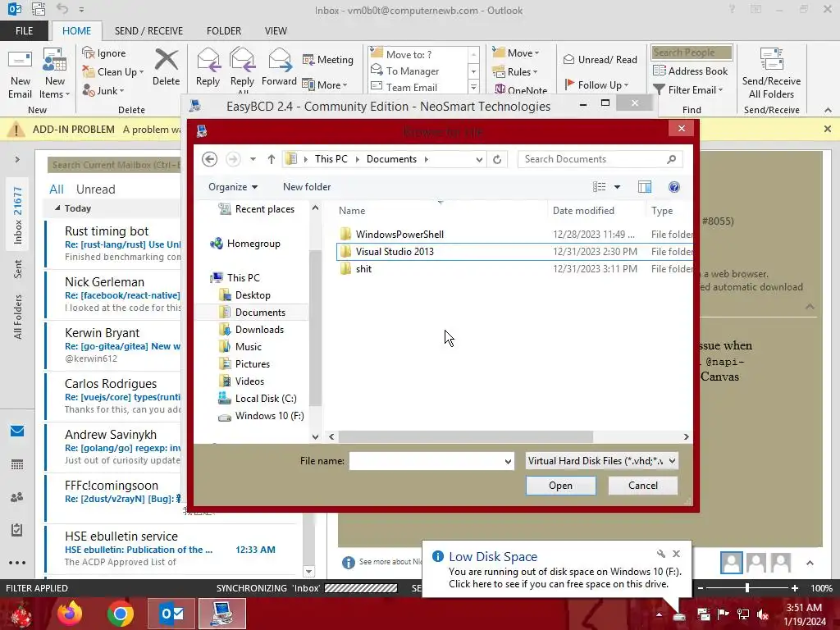Click the Delete X icon in Outlook
This screenshot has height=630, width=840.
pos(166,59)
